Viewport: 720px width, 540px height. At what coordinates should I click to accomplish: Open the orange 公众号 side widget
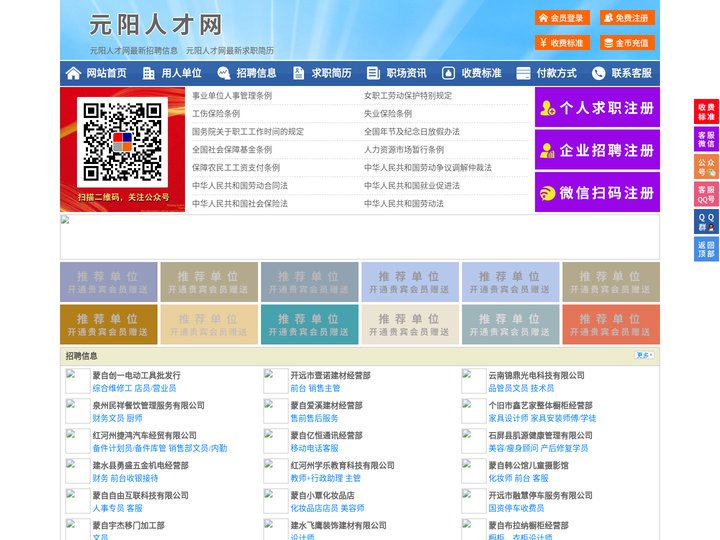pyautogui.click(x=706, y=167)
